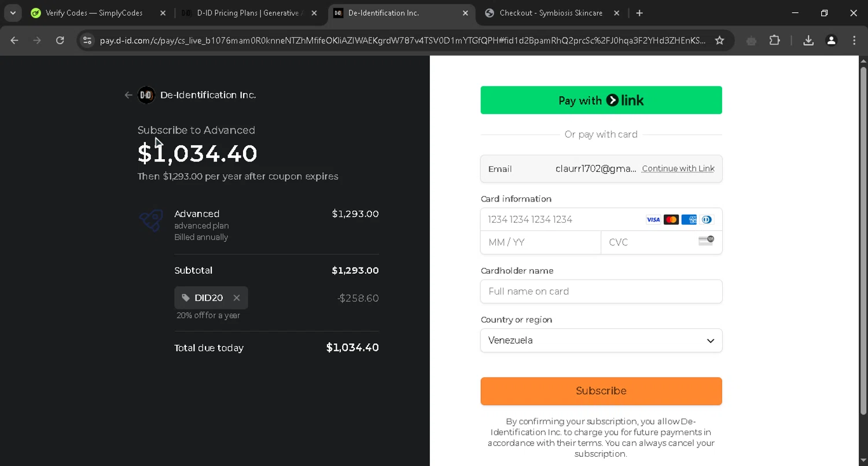Click 'Then $1,293.00 per year after coupon expires'

click(238, 177)
